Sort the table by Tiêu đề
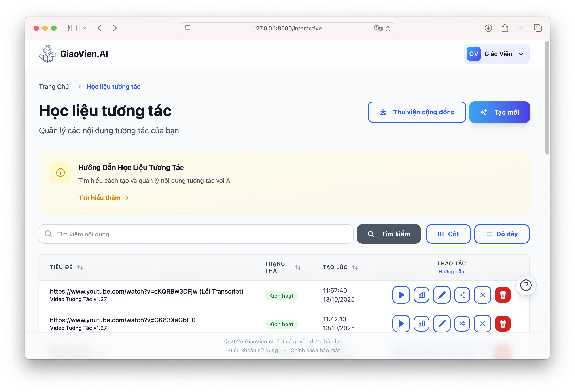The height and width of the screenshot is (392, 575). 80,267
